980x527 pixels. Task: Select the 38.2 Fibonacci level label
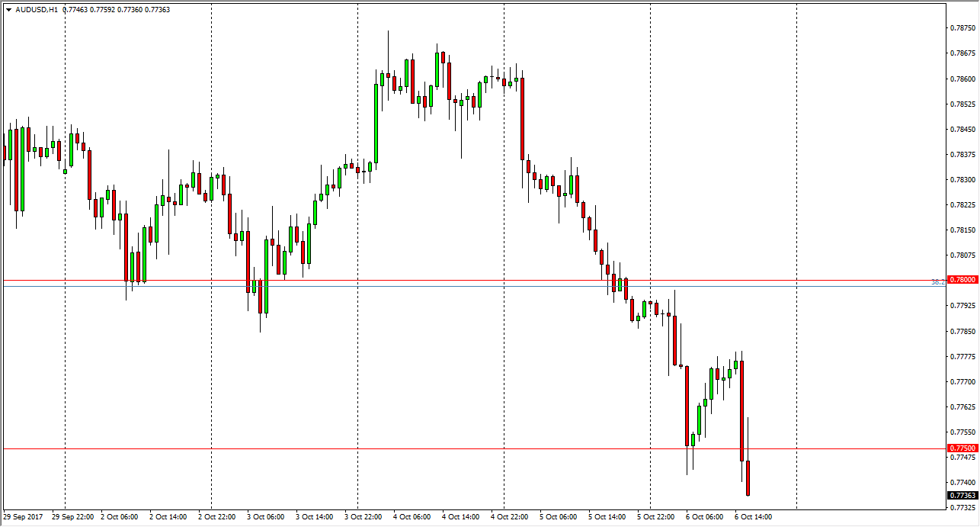click(x=937, y=282)
